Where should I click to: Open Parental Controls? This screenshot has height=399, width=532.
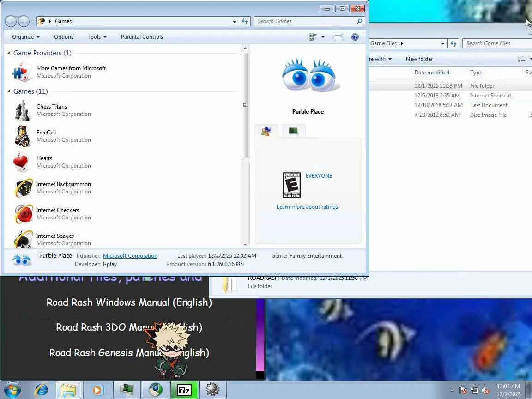[142, 37]
